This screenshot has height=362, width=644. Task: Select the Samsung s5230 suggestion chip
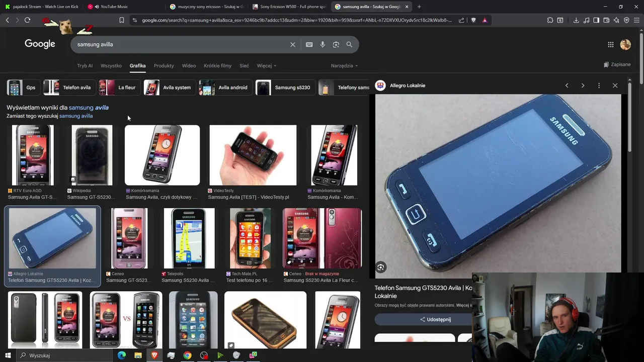pos(284,87)
